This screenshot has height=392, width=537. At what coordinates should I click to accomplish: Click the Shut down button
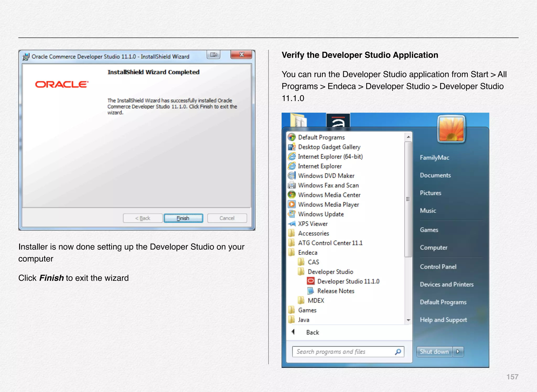coord(434,352)
